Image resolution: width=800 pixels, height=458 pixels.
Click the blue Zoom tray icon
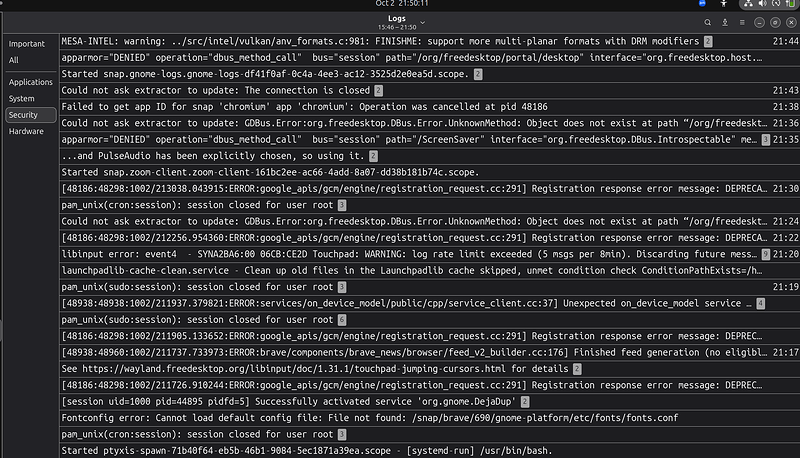tap(702, 4)
